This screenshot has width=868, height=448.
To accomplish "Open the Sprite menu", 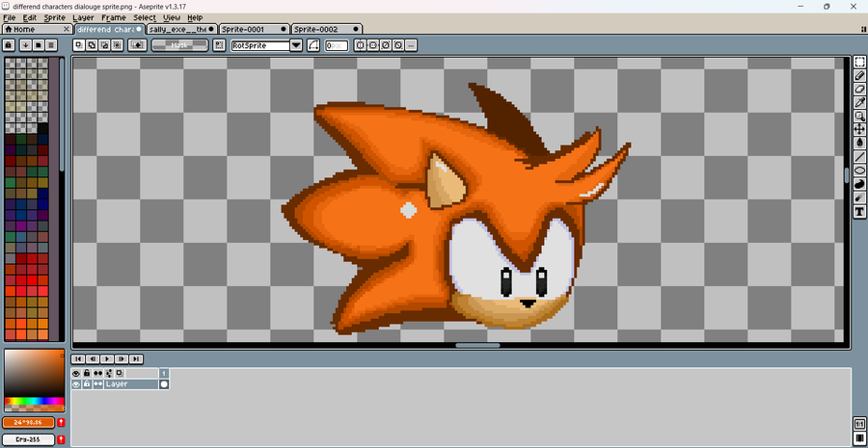I will [x=54, y=17].
